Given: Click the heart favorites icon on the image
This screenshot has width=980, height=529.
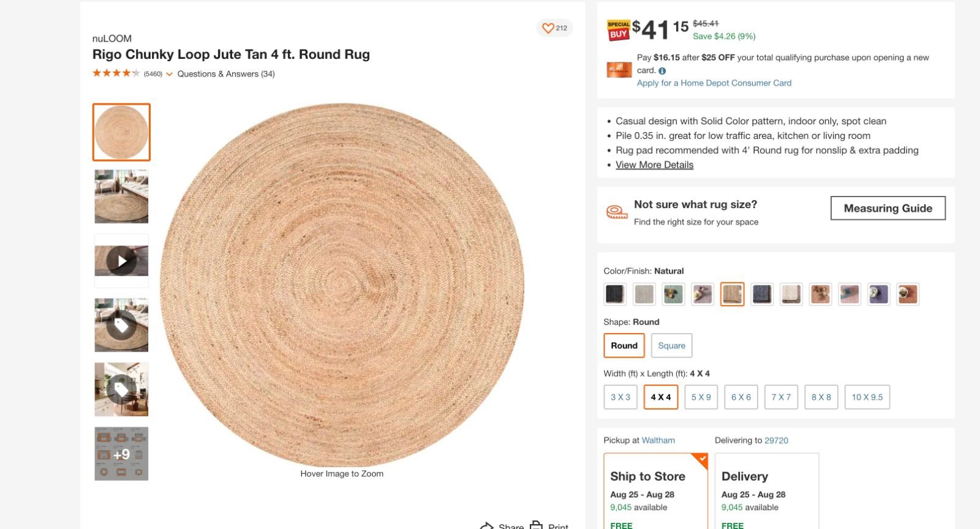Looking at the screenshot, I should tap(548, 28).
